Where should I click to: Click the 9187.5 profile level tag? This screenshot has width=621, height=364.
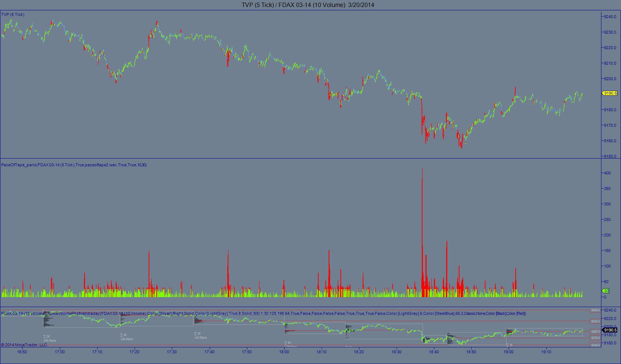(595, 331)
